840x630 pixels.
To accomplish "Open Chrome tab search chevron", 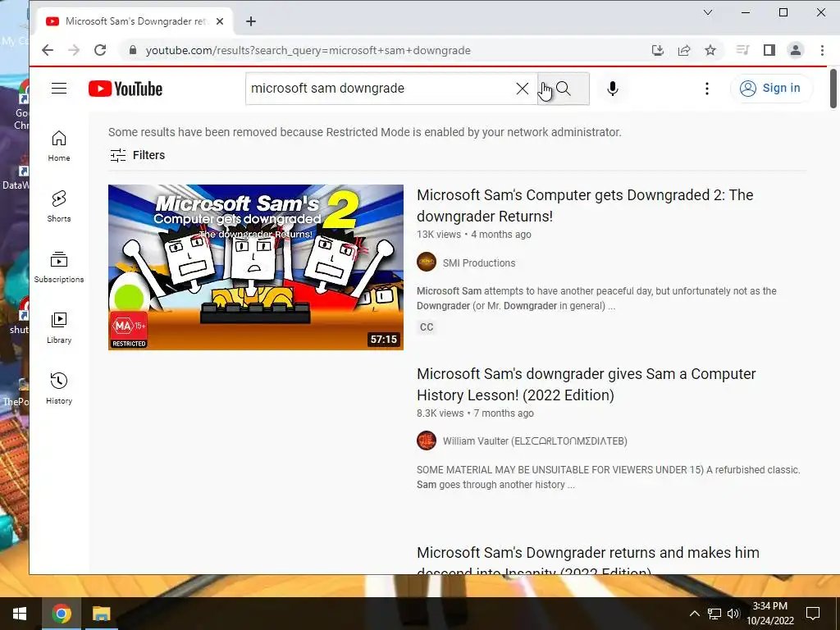I will pos(708,12).
